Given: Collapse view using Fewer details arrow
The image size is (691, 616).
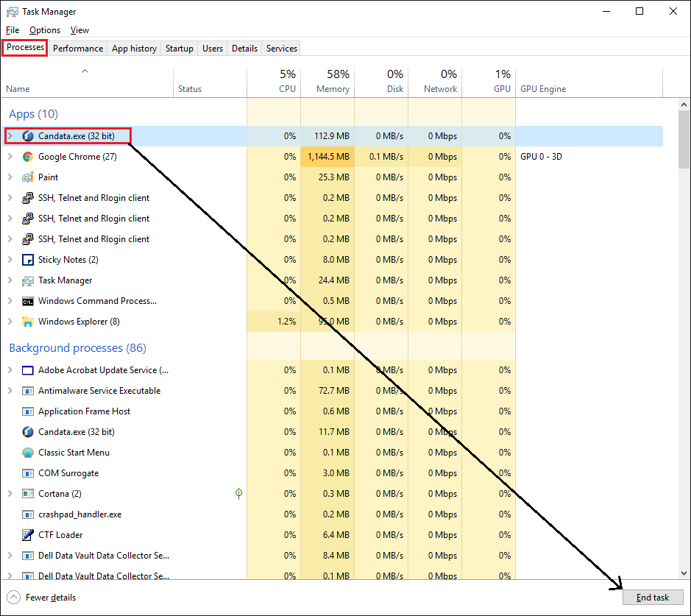Looking at the screenshot, I should pyautogui.click(x=14, y=598).
